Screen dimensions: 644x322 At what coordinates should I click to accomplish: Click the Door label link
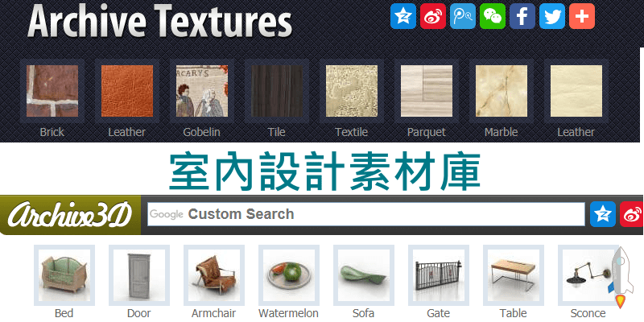[138, 313]
